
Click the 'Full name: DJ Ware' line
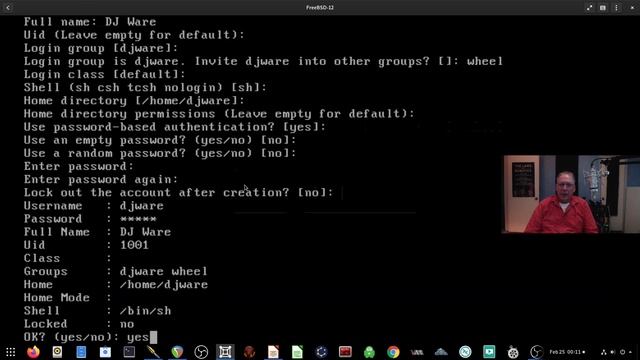[90, 22]
